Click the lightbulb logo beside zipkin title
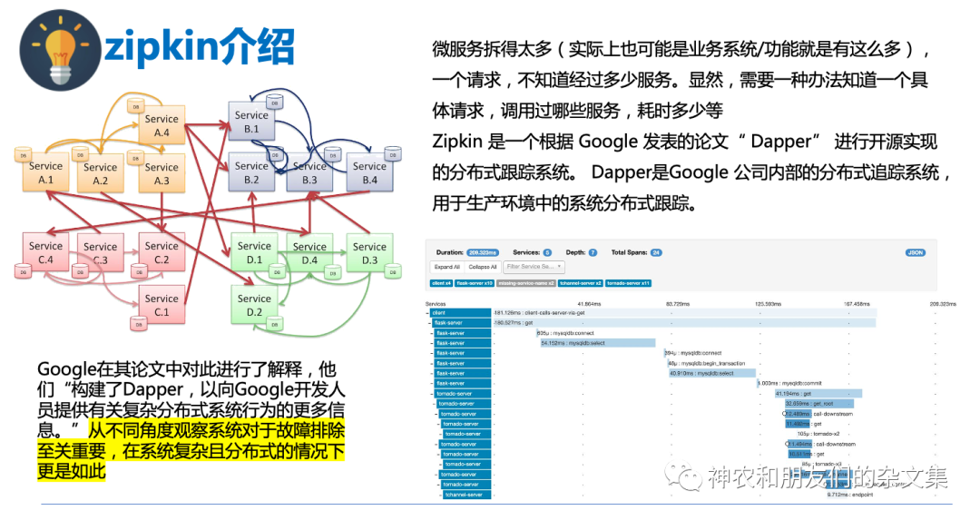This screenshot has height=520, width=980. click(60, 50)
